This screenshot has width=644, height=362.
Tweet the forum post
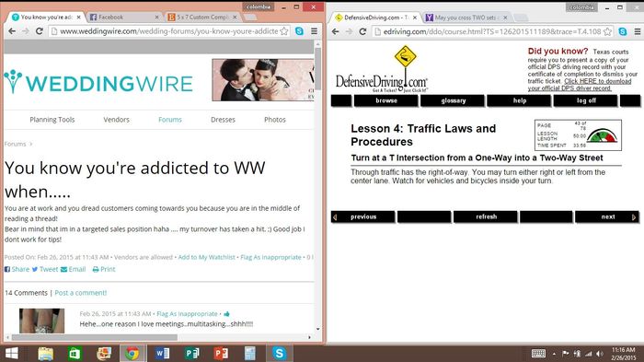(45, 270)
